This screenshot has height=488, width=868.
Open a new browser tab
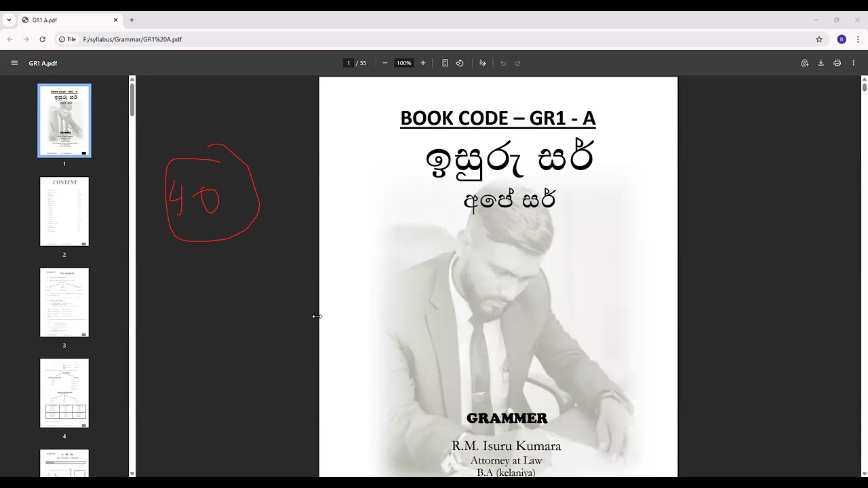click(x=132, y=20)
